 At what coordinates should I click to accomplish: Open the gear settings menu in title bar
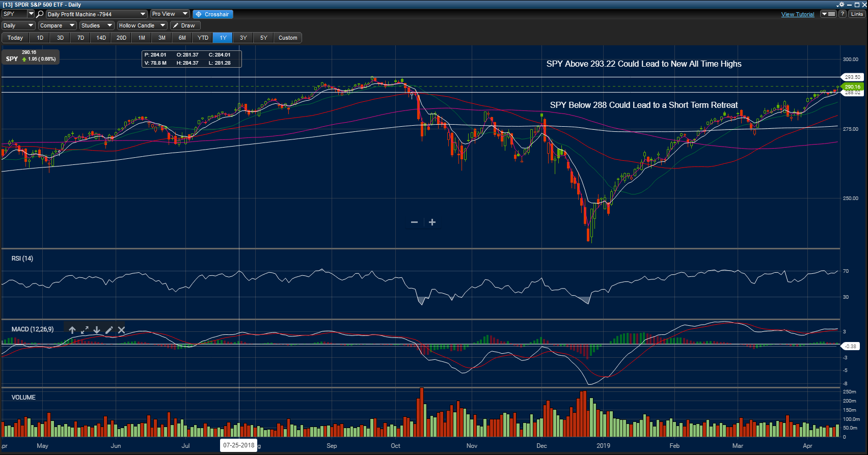click(x=840, y=5)
